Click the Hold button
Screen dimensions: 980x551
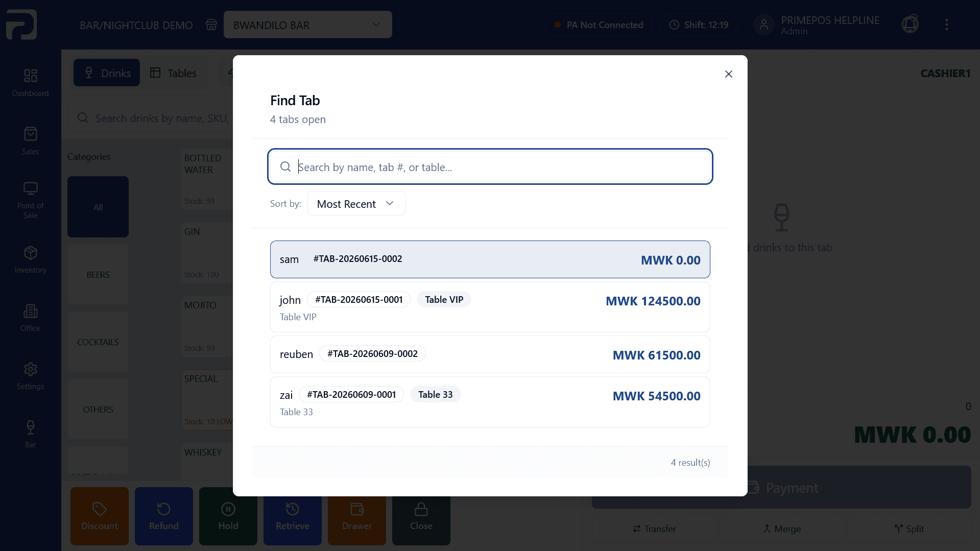tap(228, 516)
